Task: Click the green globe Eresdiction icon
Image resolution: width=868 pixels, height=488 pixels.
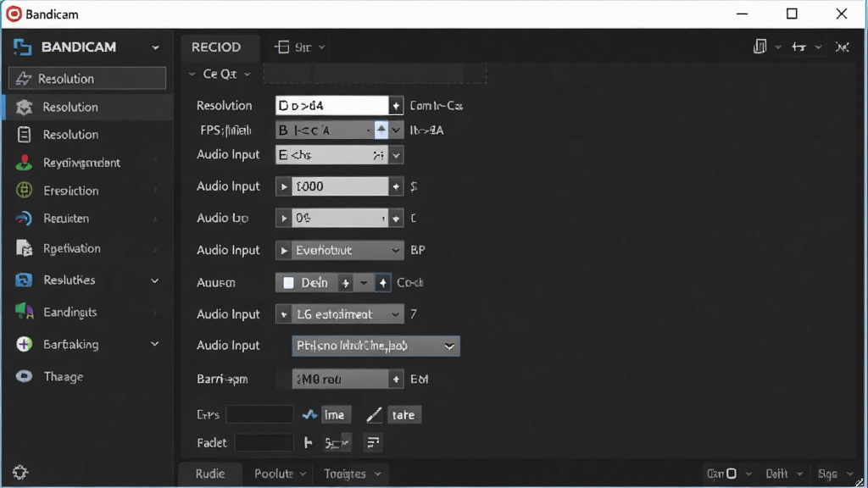Action: coord(24,191)
